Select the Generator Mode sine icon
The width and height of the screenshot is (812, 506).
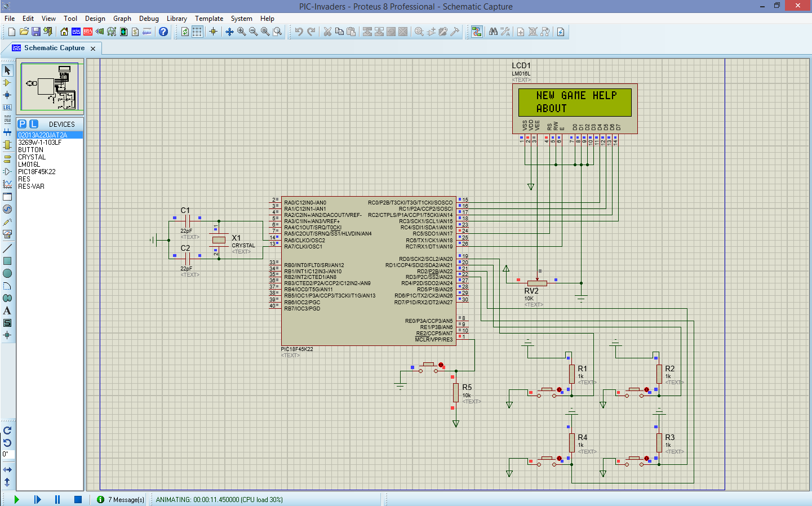click(7, 209)
